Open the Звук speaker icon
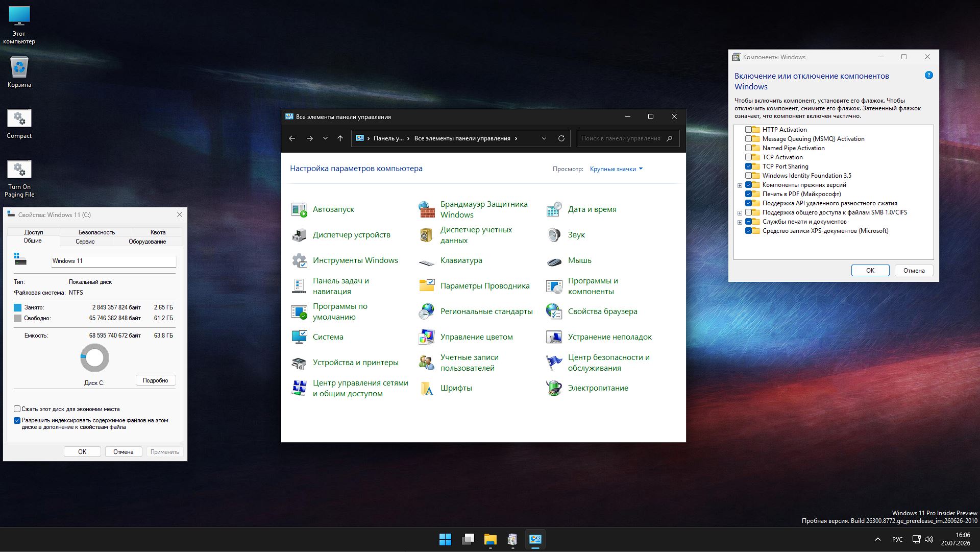The image size is (980, 552). 554,235
